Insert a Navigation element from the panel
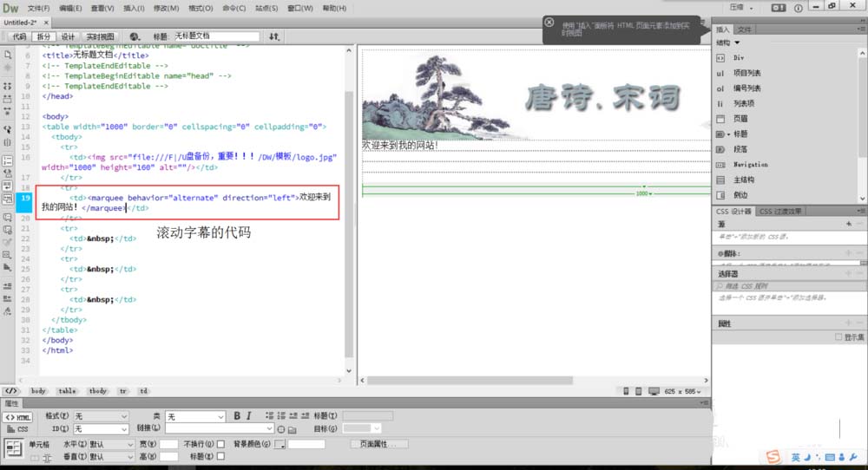This screenshot has height=470, width=868. pos(750,164)
